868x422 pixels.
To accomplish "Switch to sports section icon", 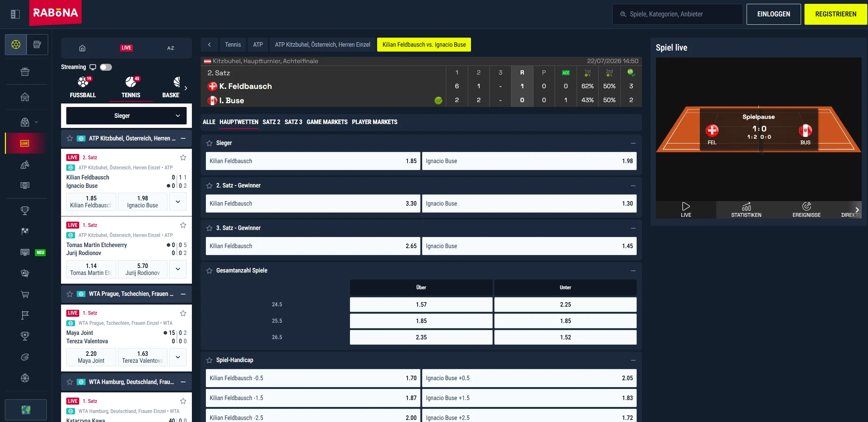I will pos(16,45).
